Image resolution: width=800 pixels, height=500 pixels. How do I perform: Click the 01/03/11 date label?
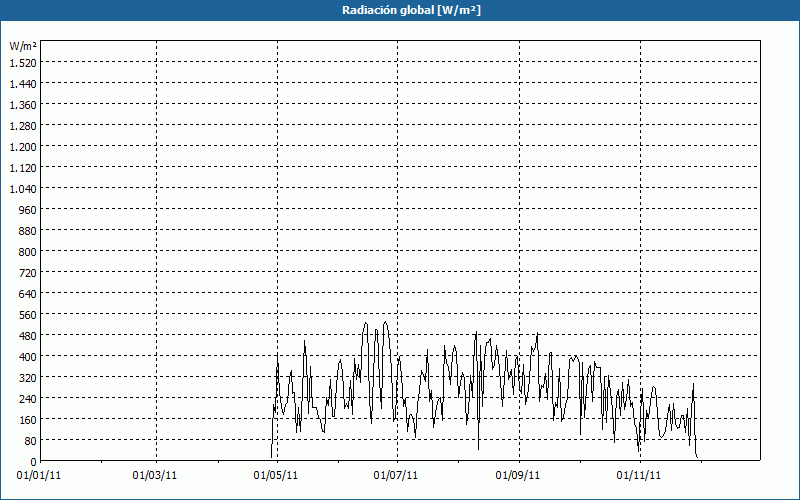pos(155,476)
